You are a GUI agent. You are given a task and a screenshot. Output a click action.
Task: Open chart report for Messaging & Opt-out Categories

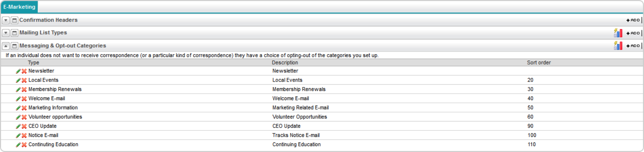coord(618,46)
